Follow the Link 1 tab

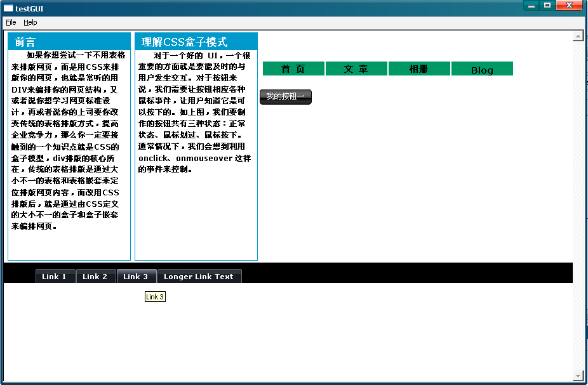tap(55, 277)
